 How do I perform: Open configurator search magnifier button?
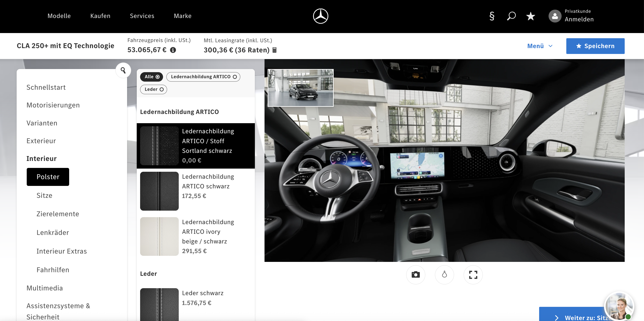click(123, 70)
